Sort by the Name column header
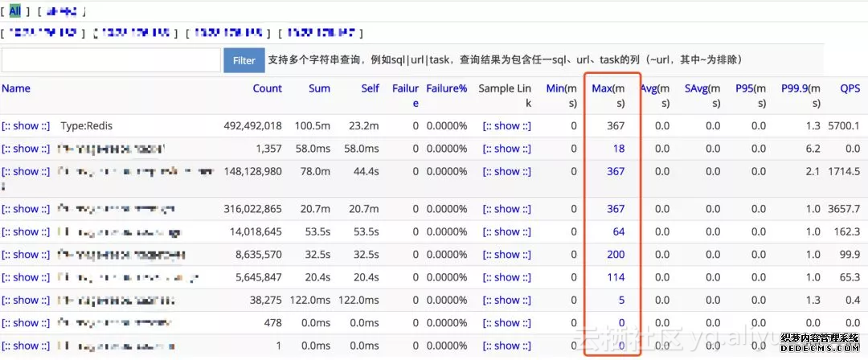The image size is (868, 360). coord(16,88)
